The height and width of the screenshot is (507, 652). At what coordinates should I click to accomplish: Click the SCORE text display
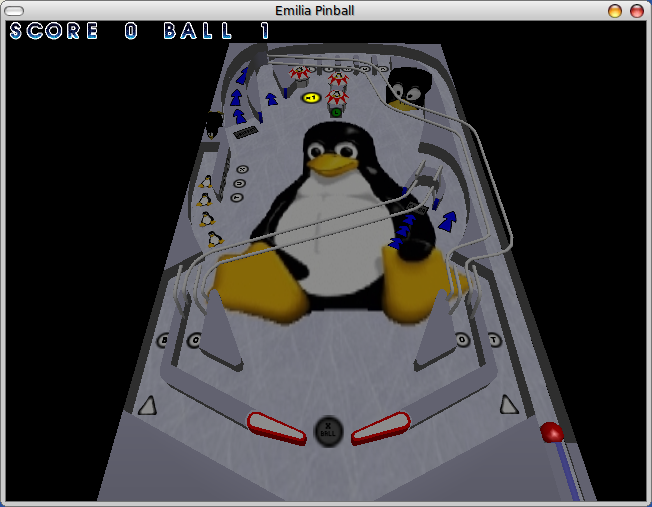pos(55,31)
